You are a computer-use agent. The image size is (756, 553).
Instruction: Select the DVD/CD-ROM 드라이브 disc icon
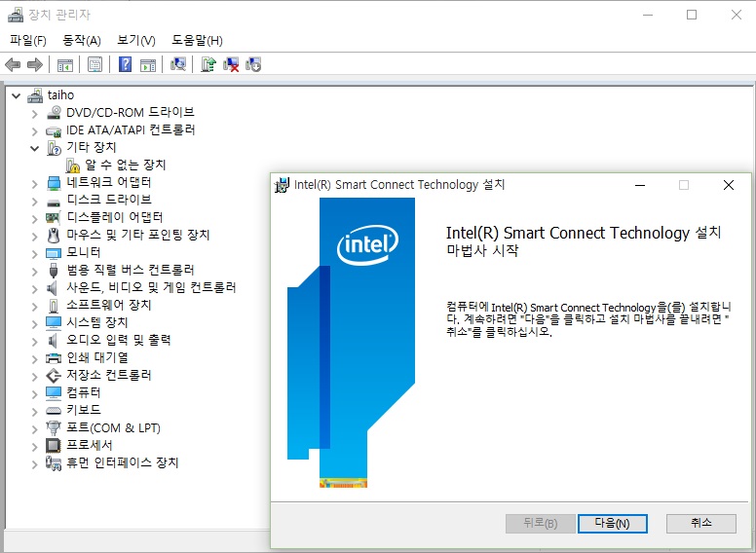(x=54, y=113)
